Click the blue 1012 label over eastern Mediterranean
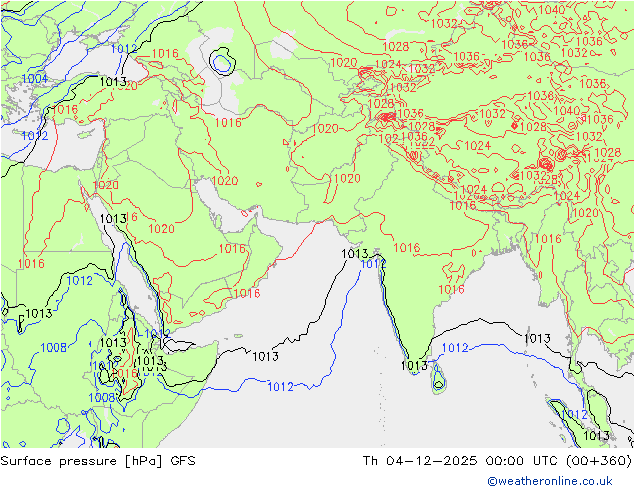634x490 pixels. pyautogui.click(x=35, y=136)
